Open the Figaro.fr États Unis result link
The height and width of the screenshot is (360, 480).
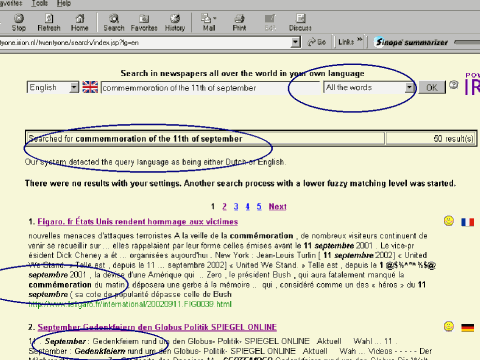(x=138, y=221)
